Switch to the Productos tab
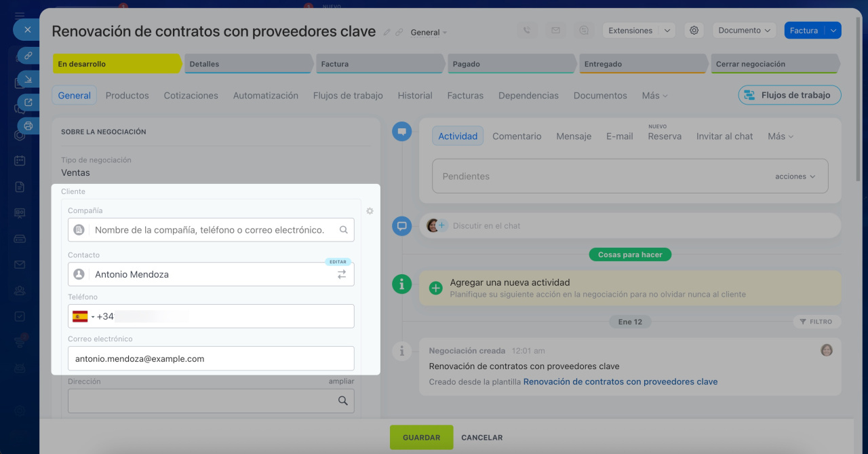This screenshot has height=454, width=868. click(x=127, y=96)
